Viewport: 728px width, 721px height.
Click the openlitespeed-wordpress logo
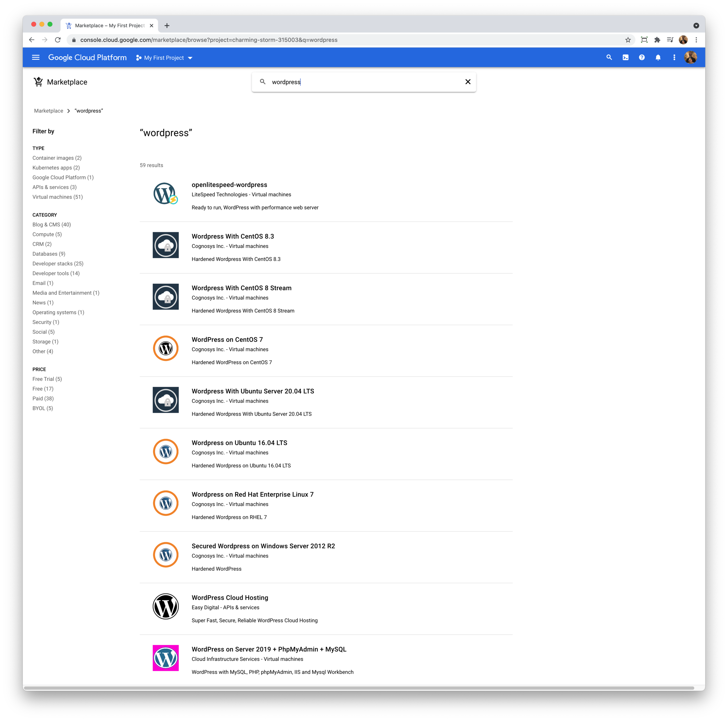165,193
